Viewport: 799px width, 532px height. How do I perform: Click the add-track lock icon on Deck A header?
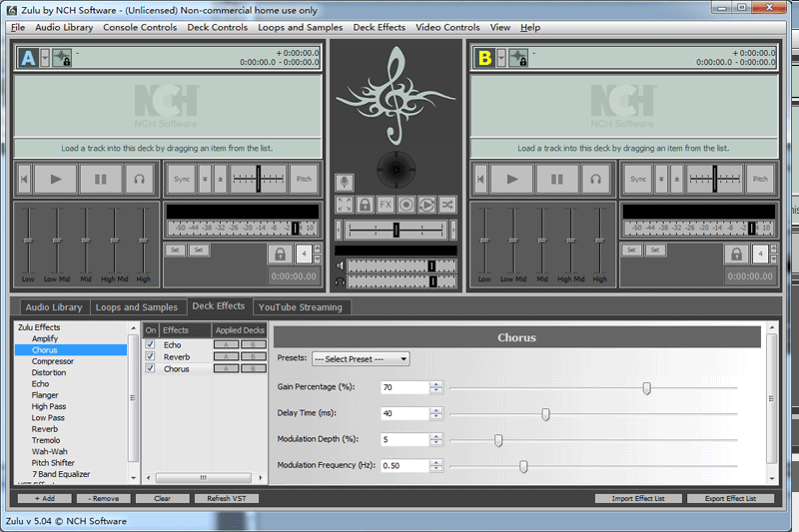click(62, 58)
